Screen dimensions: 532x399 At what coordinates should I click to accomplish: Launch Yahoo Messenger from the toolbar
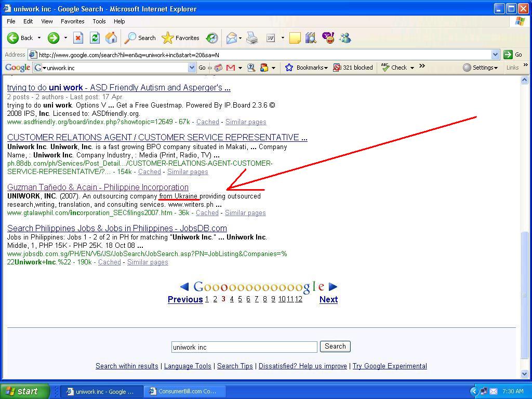click(x=328, y=38)
